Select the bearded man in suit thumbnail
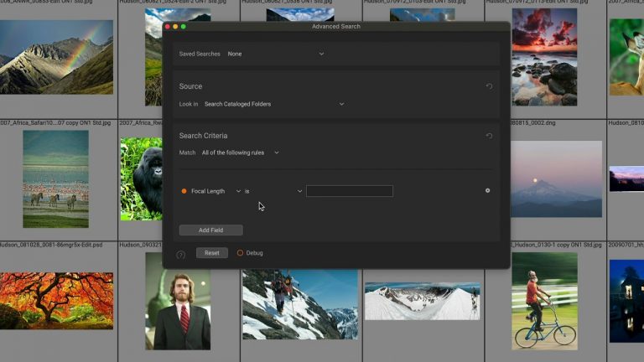This screenshot has height=362, width=644. click(x=178, y=301)
